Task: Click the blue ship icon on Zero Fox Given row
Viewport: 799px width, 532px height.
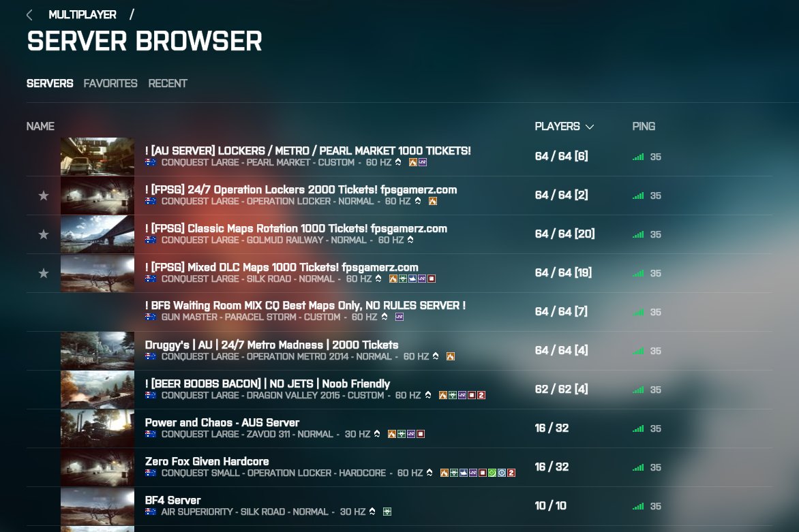Action: pyautogui.click(x=463, y=473)
